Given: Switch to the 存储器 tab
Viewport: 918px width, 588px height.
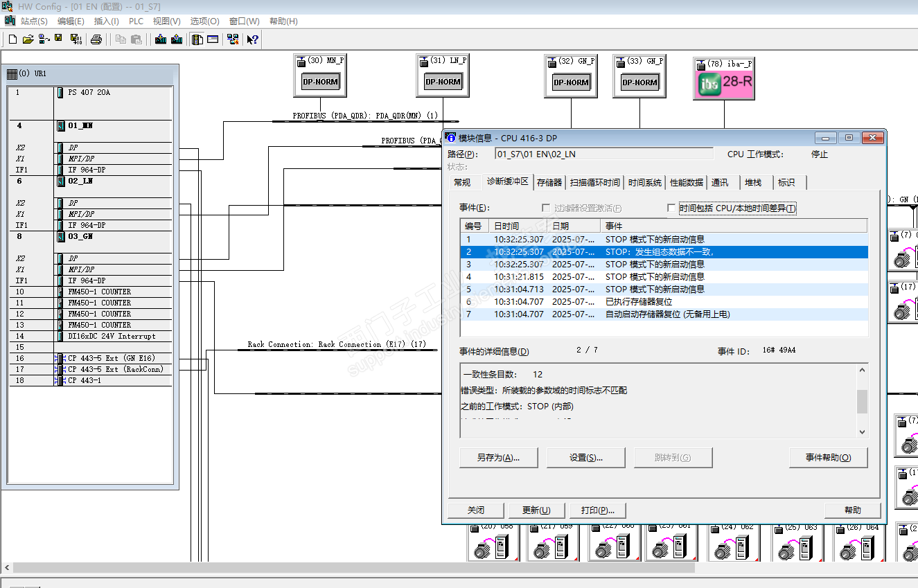Looking at the screenshot, I should pos(549,183).
